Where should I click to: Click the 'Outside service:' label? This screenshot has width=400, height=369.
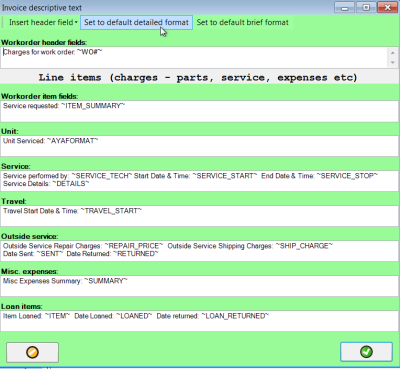pyautogui.click(x=30, y=236)
